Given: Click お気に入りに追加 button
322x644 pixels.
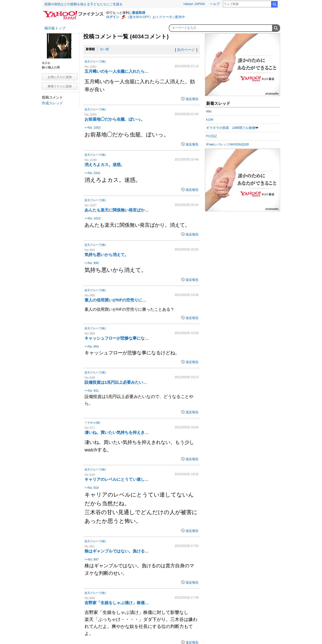Looking at the screenshot, I should pyautogui.click(x=60, y=77).
